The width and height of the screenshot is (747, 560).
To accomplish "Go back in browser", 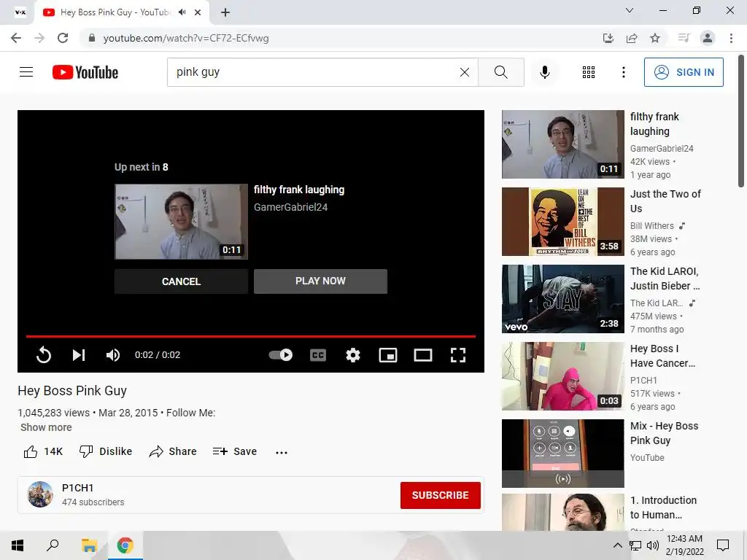I will point(16,38).
